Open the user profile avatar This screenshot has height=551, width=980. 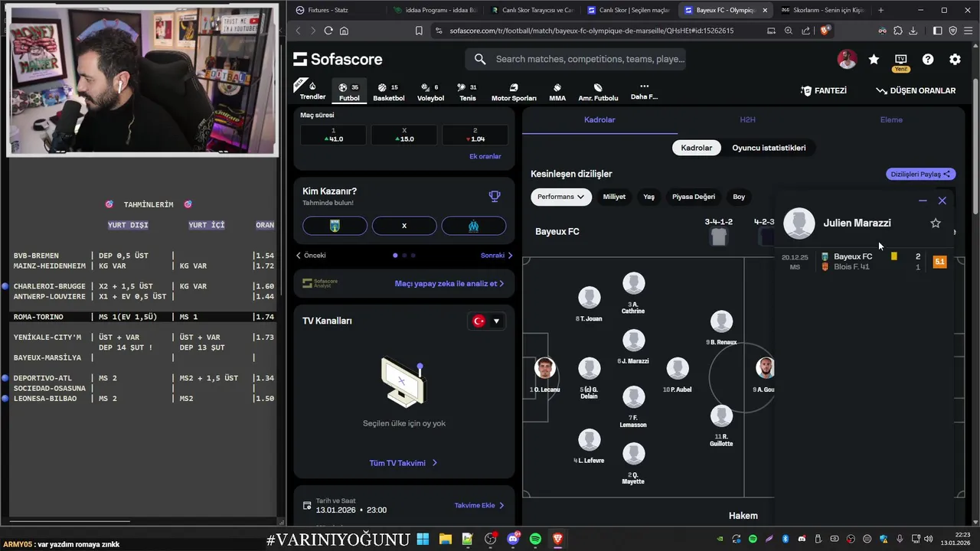click(x=847, y=59)
